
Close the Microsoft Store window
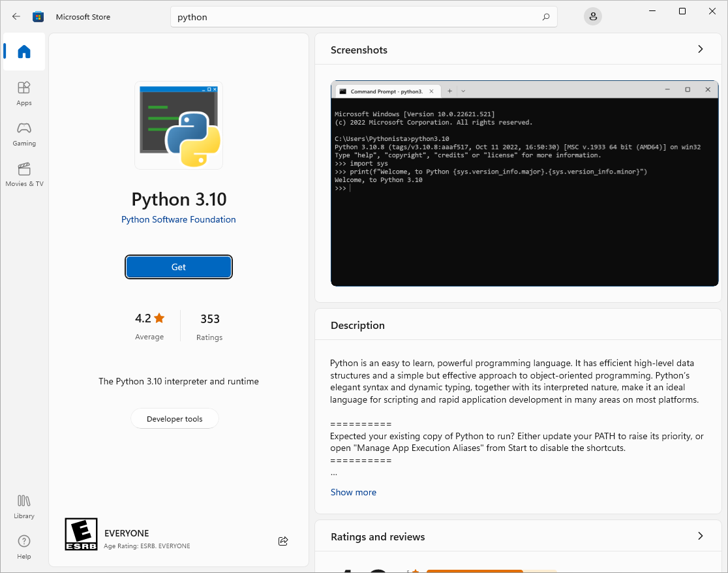[x=712, y=11]
